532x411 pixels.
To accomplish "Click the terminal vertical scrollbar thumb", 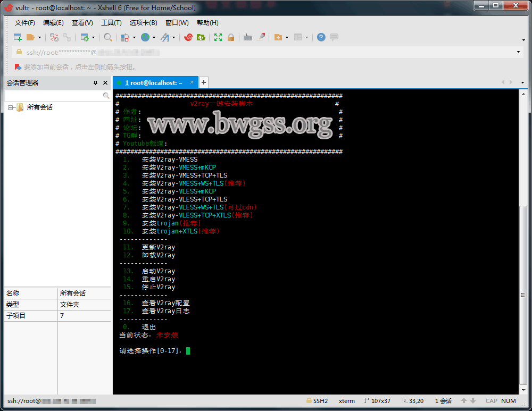I will [523, 295].
